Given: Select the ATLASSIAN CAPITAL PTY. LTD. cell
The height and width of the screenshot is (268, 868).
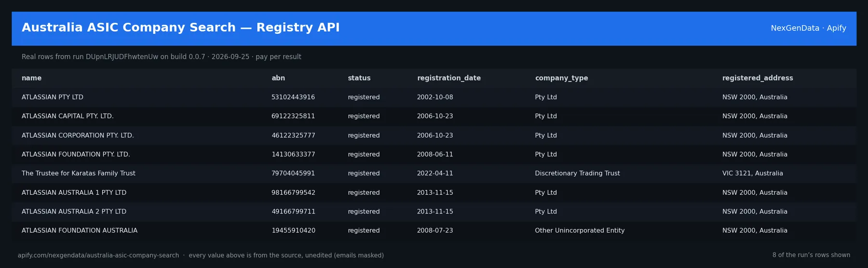Looking at the screenshot, I should tap(68, 116).
